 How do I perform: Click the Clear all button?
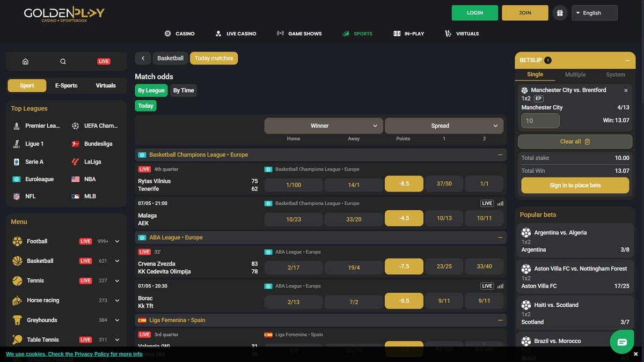(x=575, y=142)
